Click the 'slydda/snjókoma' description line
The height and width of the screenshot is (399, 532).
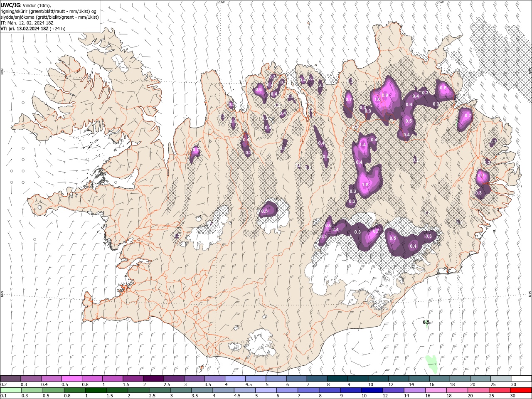[x=50, y=17]
